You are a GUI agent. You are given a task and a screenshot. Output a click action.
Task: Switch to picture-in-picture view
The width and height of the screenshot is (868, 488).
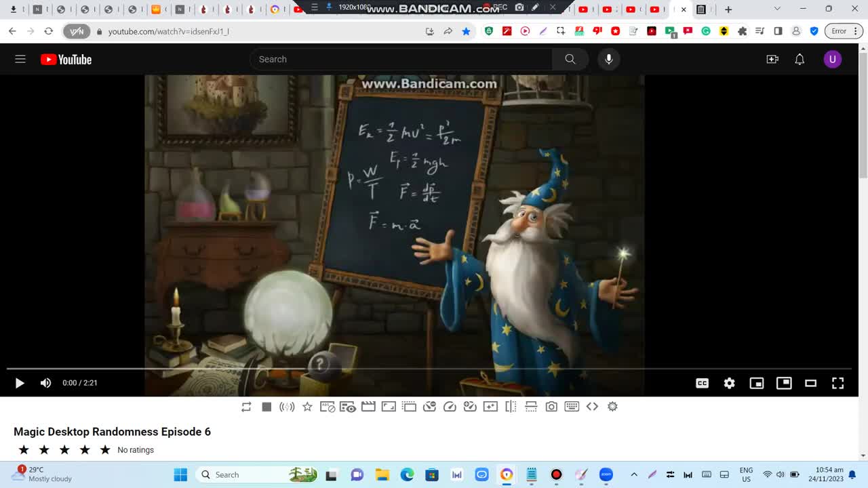(784, 383)
